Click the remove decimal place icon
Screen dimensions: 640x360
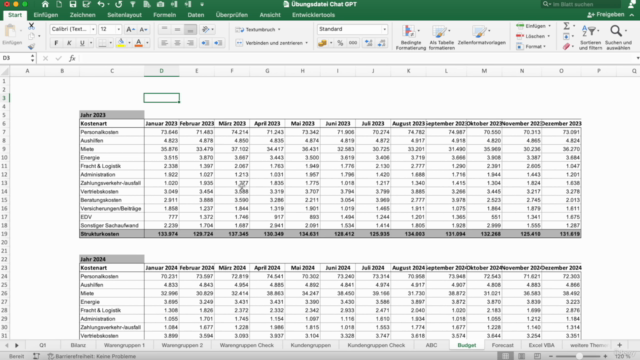click(382, 43)
